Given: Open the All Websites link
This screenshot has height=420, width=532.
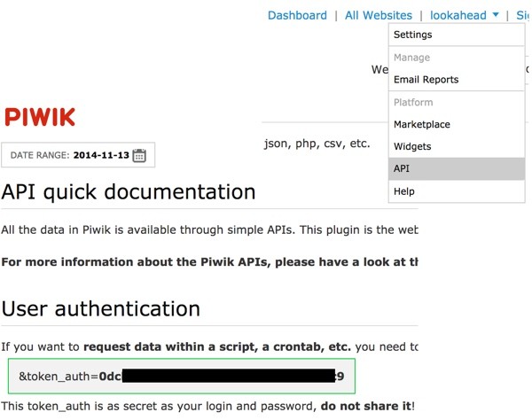Looking at the screenshot, I should click(379, 15).
